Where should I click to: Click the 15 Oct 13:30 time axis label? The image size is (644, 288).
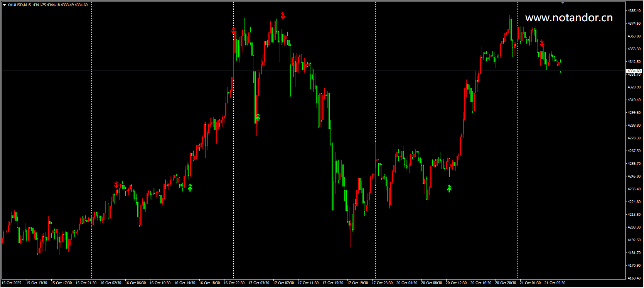37,283
